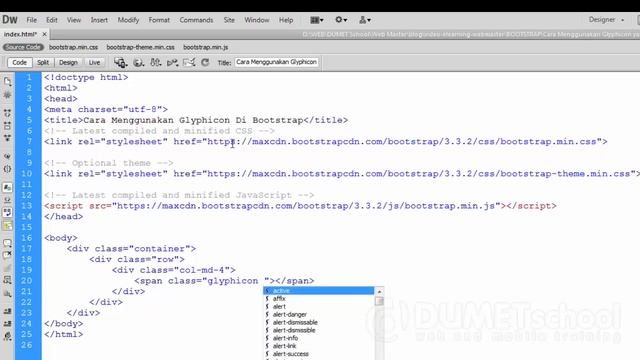640x360 pixels.
Task: Select the Source Code related file button
Action: 23,47
